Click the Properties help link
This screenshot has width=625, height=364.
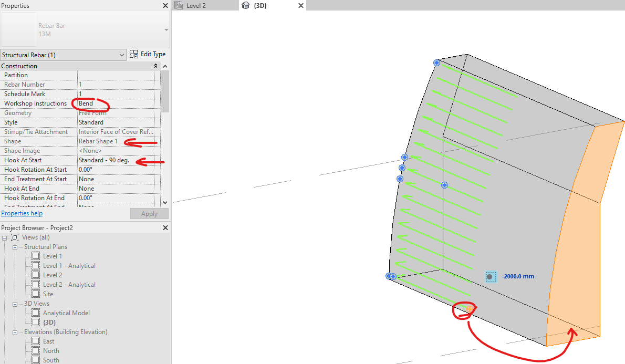click(22, 213)
